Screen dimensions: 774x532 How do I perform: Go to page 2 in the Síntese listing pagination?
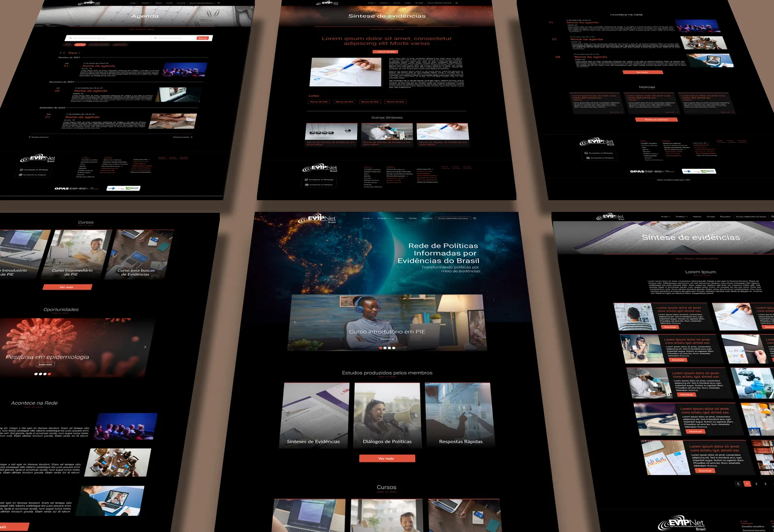point(756,484)
